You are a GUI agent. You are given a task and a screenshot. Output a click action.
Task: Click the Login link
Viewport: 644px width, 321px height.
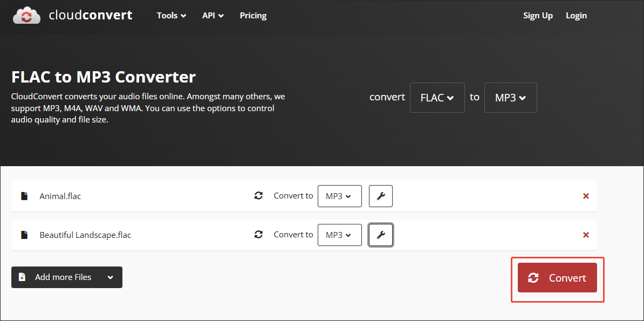click(576, 16)
